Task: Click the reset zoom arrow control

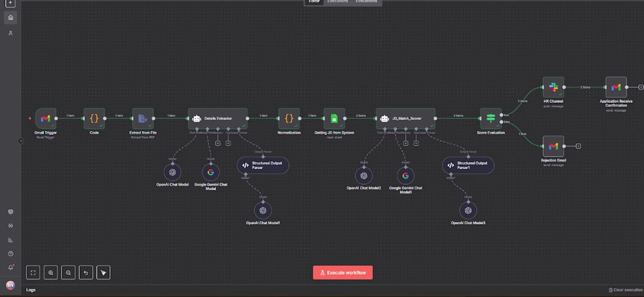Action: pos(86,272)
